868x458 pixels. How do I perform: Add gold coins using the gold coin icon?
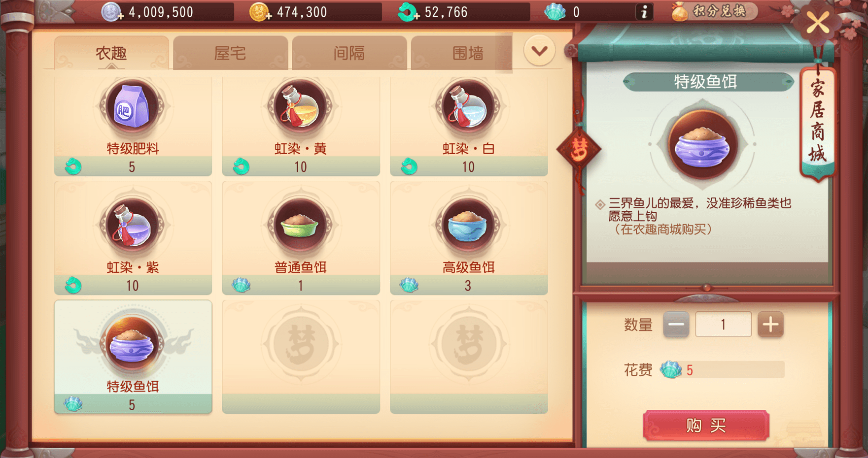pos(260,12)
